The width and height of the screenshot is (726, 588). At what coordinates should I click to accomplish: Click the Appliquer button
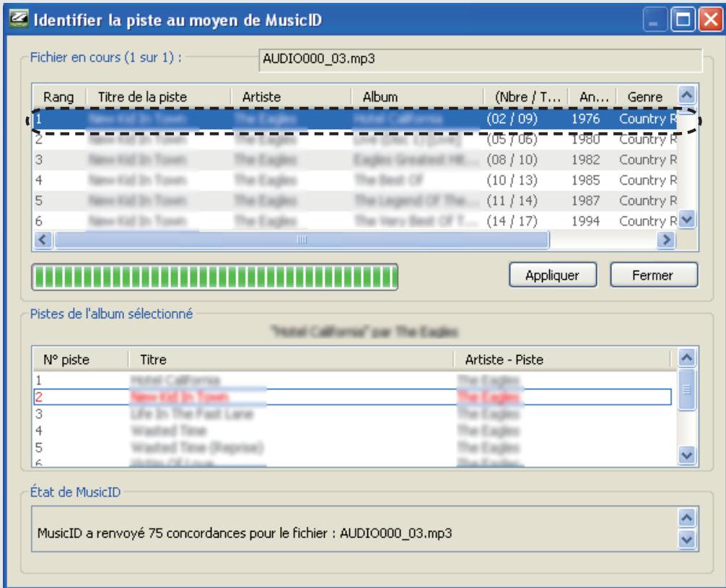(x=553, y=275)
